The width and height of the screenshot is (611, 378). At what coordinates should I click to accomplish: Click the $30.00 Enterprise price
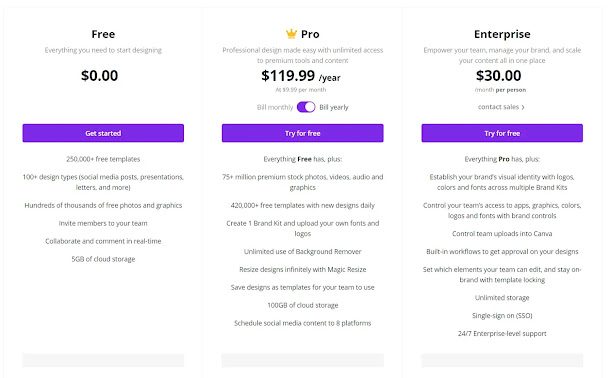[x=498, y=76]
